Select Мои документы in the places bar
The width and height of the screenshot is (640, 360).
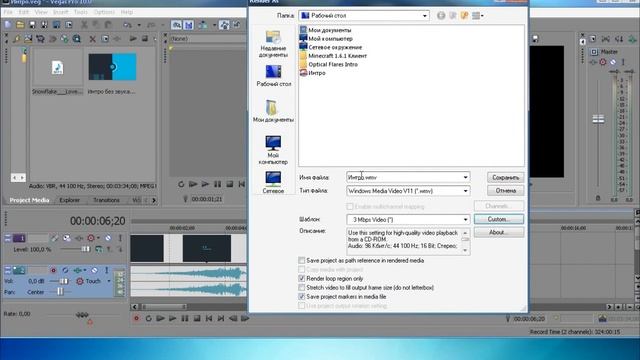[273, 111]
